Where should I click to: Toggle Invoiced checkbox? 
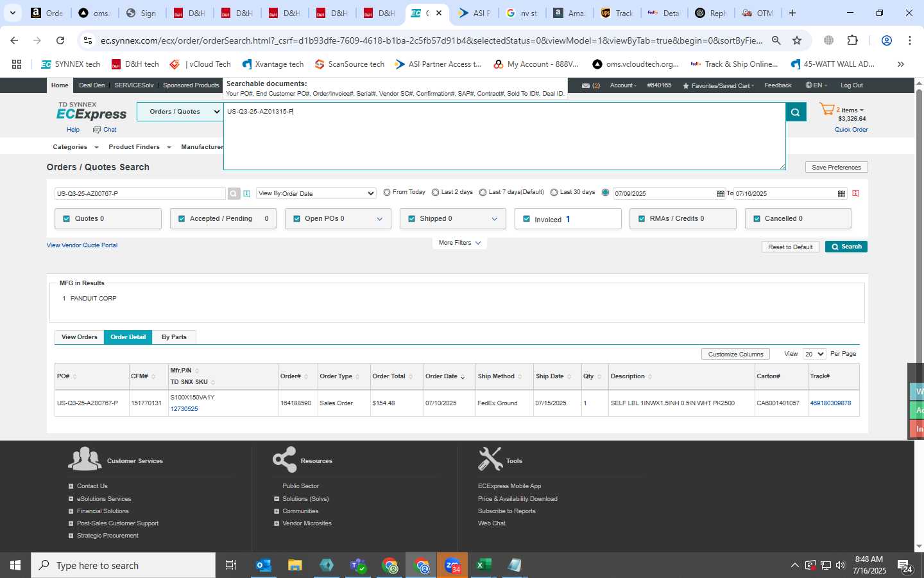tap(527, 219)
